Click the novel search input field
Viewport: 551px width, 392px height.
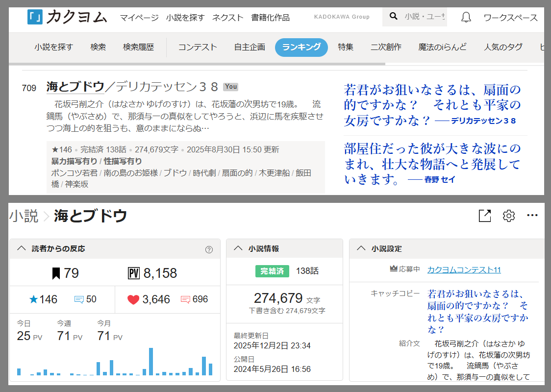click(425, 17)
